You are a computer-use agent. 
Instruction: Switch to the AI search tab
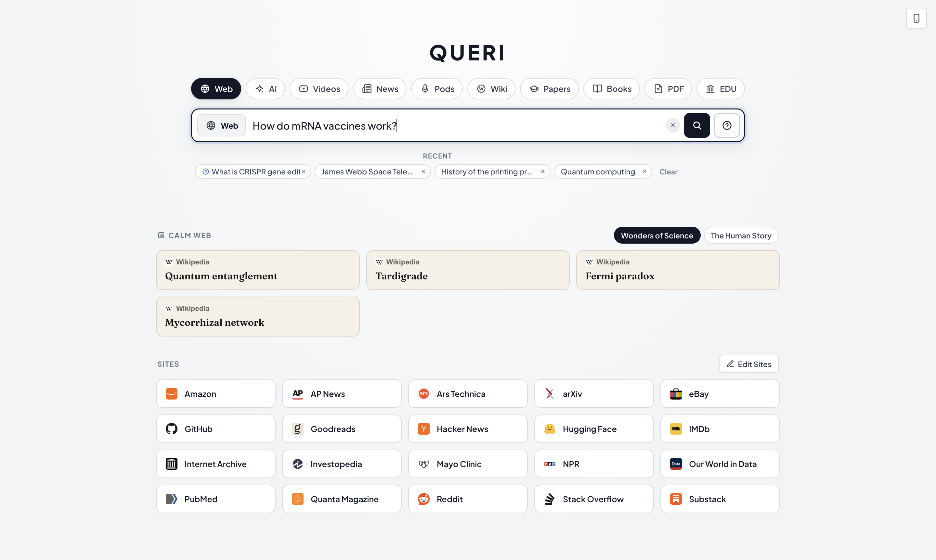click(265, 89)
